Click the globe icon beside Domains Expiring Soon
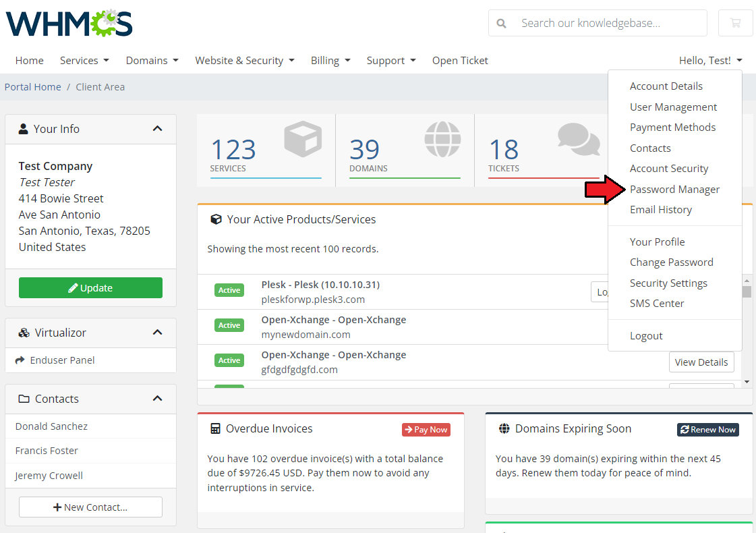Viewport: 756px width, 533px height. click(x=504, y=428)
